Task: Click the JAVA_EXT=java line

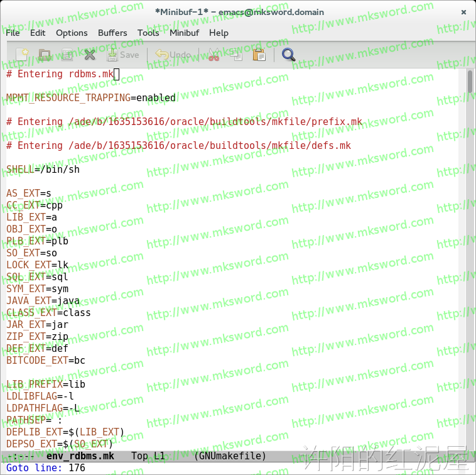Action: pos(43,301)
